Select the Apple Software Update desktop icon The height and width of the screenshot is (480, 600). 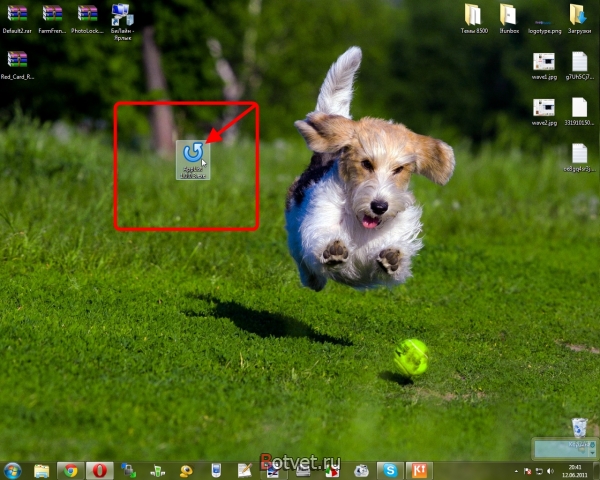point(193,157)
